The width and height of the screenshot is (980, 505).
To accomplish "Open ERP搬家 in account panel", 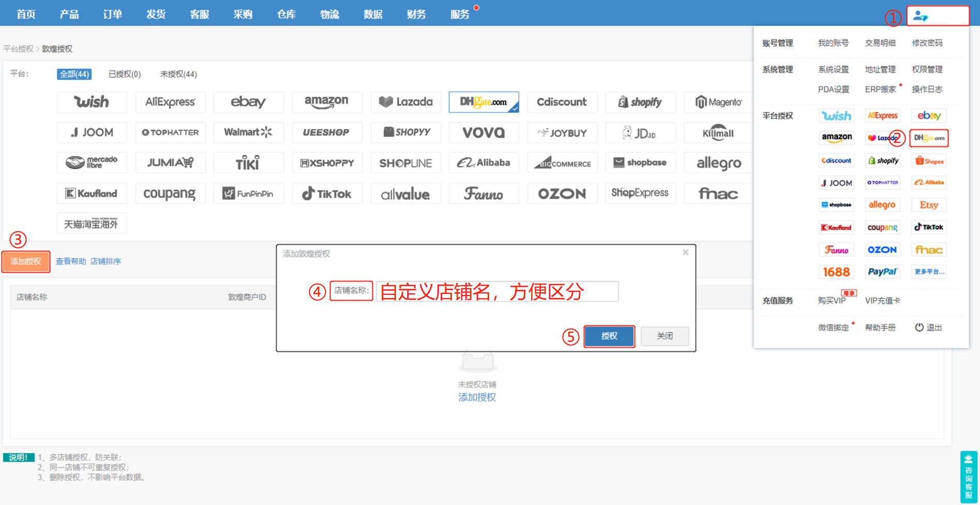I will [880, 89].
